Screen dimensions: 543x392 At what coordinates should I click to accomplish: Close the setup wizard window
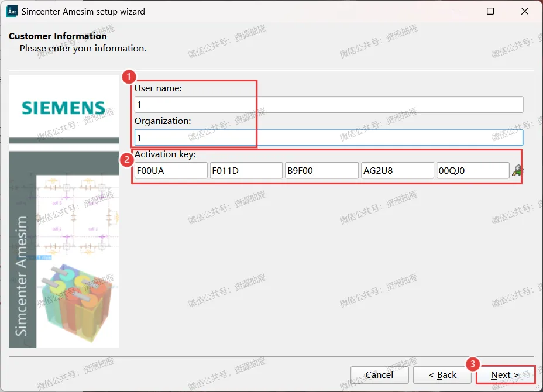(x=525, y=12)
